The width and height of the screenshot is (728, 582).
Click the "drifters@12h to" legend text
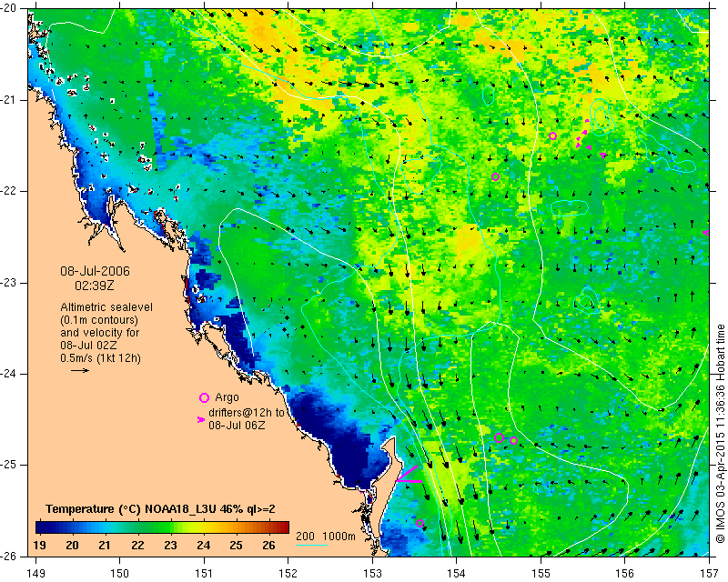[246, 413]
